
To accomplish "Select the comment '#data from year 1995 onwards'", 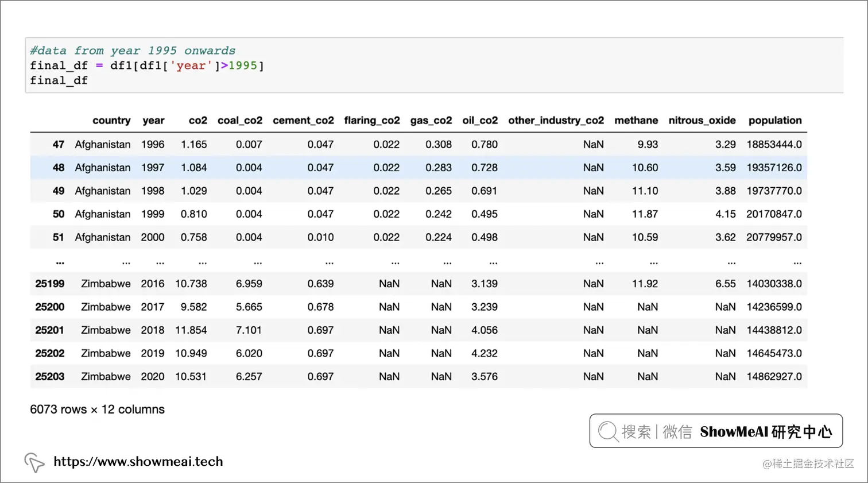I will [133, 51].
